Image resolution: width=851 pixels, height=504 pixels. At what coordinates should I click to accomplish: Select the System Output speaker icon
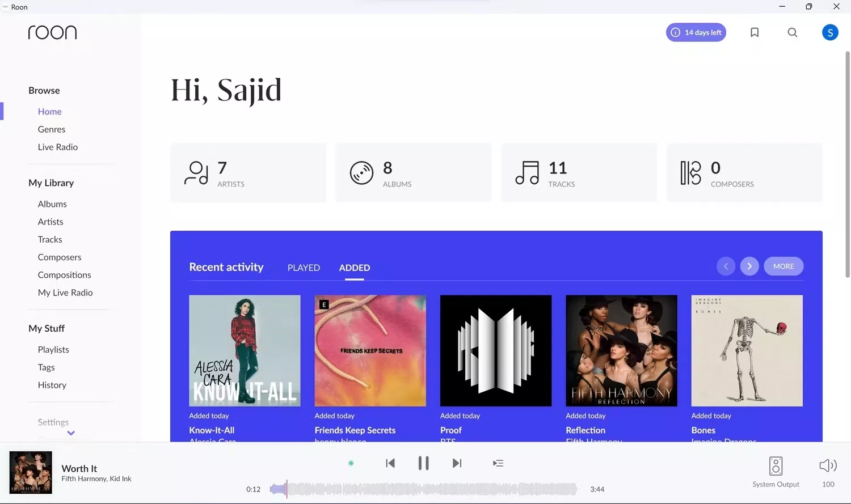776,466
